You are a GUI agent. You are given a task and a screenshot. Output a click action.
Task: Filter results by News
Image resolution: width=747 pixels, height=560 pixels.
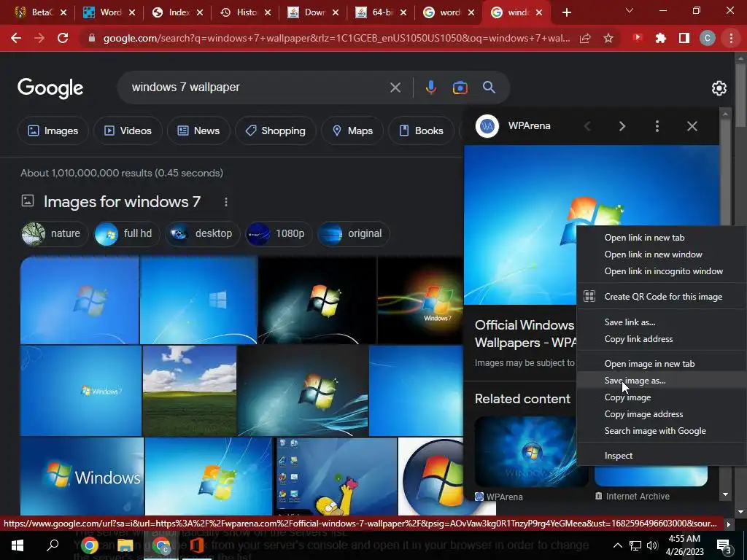click(198, 131)
